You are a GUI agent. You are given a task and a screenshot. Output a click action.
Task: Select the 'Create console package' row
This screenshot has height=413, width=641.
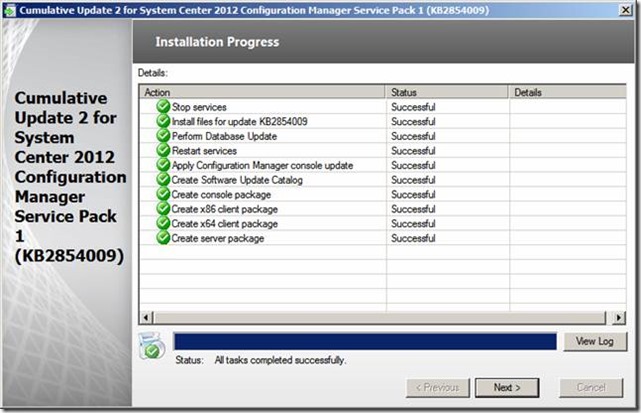221,195
